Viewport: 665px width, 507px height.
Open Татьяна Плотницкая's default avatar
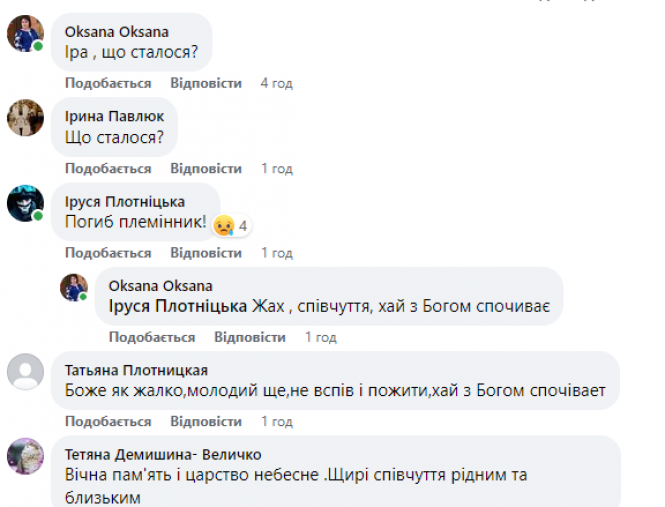click(x=24, y=372)
